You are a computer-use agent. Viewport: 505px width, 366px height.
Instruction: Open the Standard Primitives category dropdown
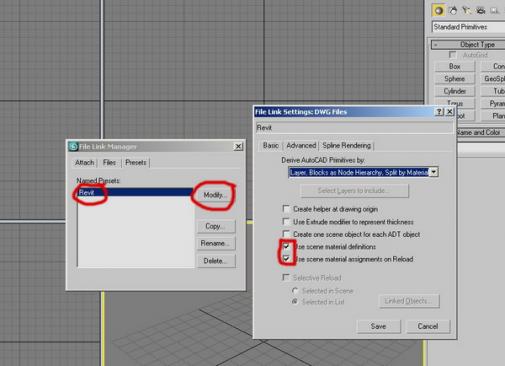click(x=468, y=27)
